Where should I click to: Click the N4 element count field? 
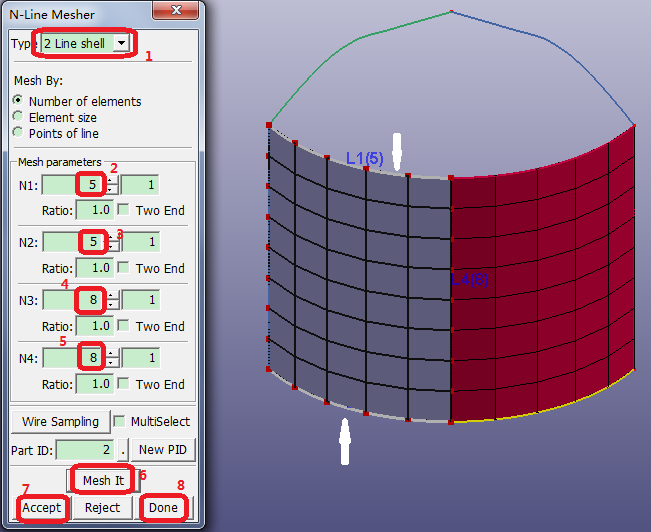pos(74,358)
